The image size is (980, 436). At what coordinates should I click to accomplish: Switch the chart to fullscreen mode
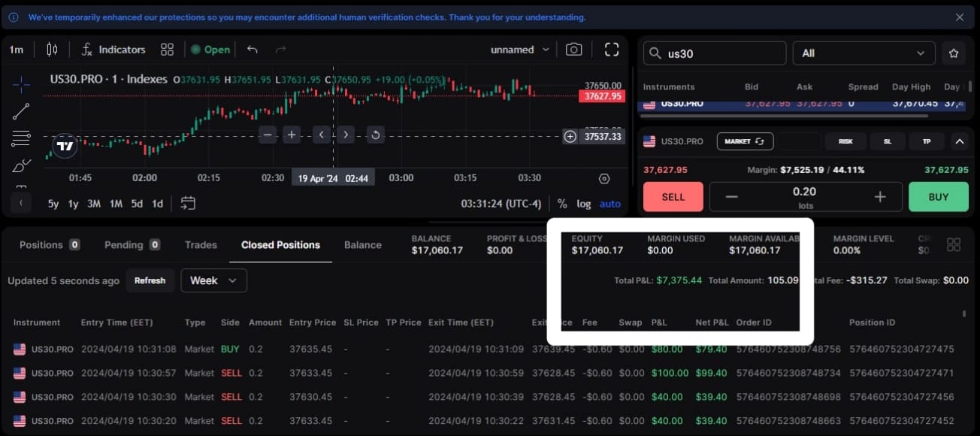pyautogui.click(x=612, y=50)
